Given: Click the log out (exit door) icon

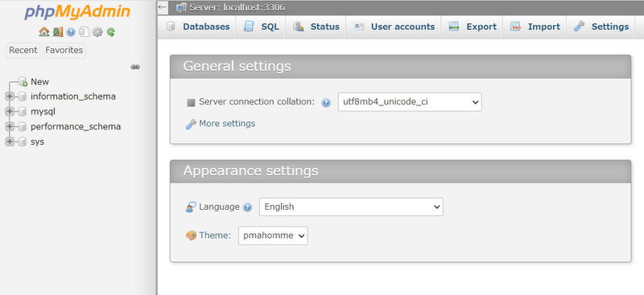Looking at the screenshot, I should [x=57, y=31].
